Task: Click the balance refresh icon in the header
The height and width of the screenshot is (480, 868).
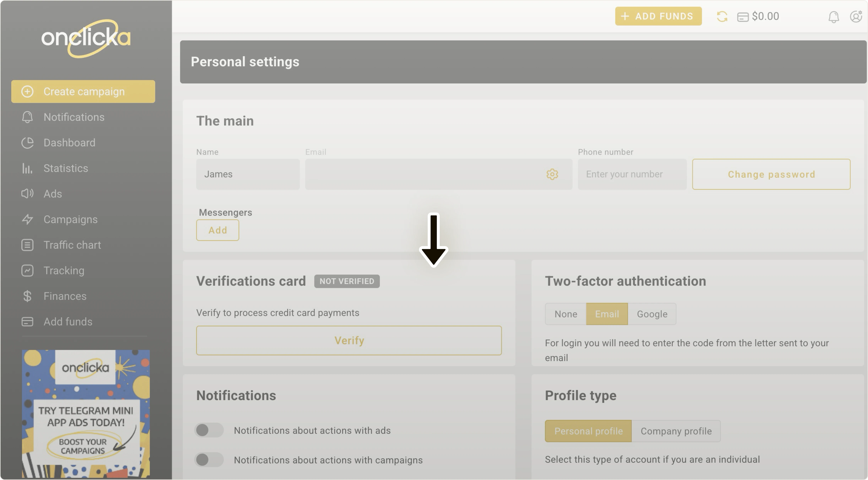Action: pyautogui.click(x=722, y=16)
